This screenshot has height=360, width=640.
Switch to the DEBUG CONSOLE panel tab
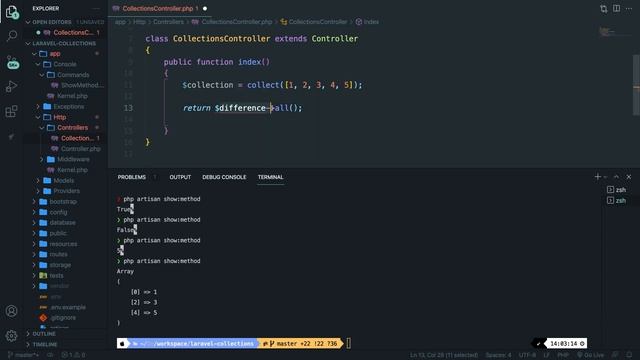coord(224,177)
